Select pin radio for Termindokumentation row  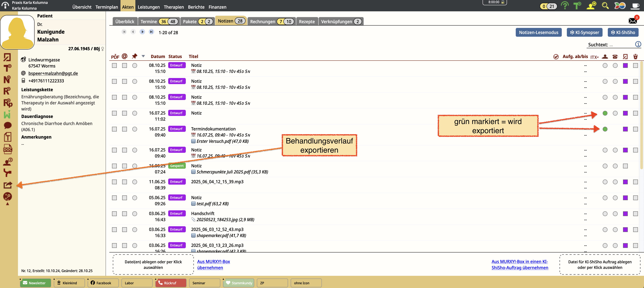(135, 129)
